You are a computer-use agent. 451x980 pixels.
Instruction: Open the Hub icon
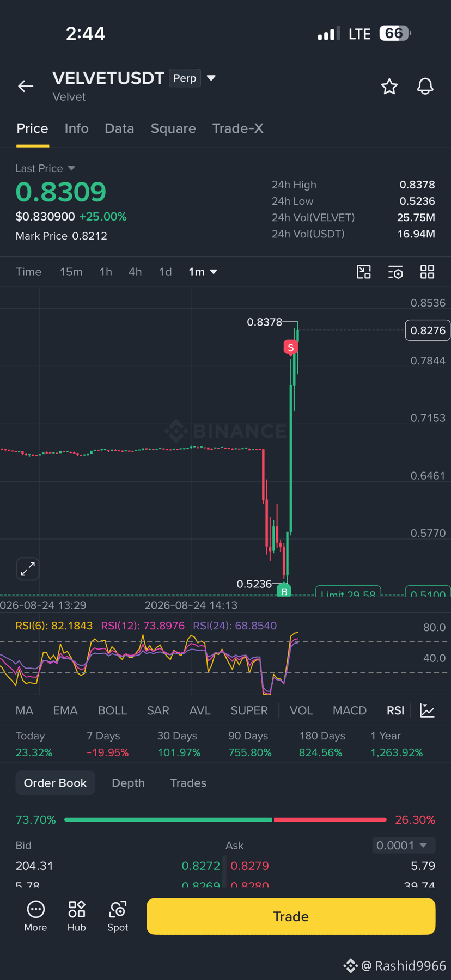[x=77, y=916]
